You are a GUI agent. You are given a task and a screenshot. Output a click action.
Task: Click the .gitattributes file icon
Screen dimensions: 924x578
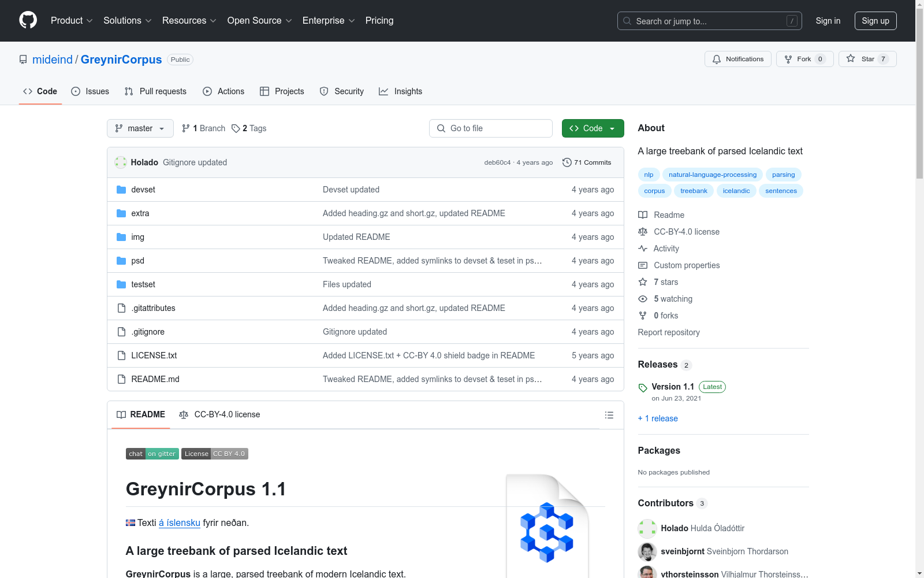121,308
